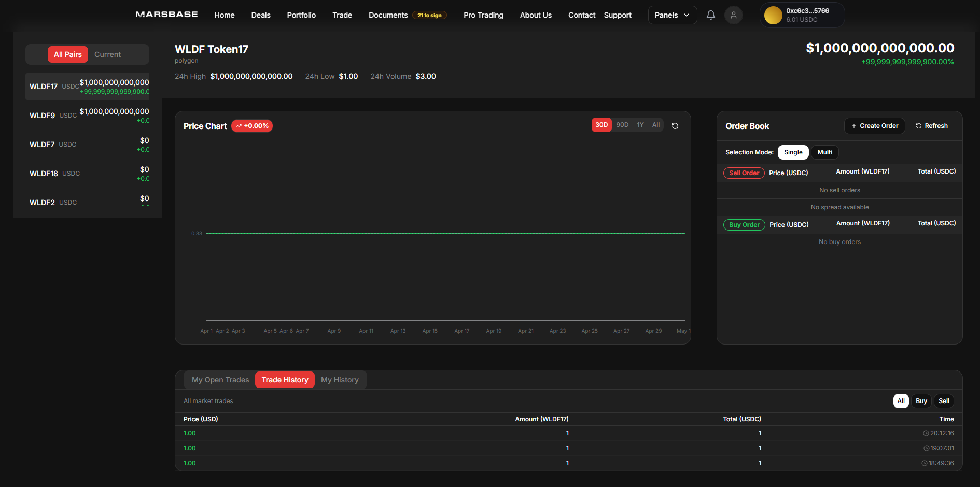This screenshot has width=980, height=487.
Task: Switch Selection Mode to Multi
Action: click(824, 152)
